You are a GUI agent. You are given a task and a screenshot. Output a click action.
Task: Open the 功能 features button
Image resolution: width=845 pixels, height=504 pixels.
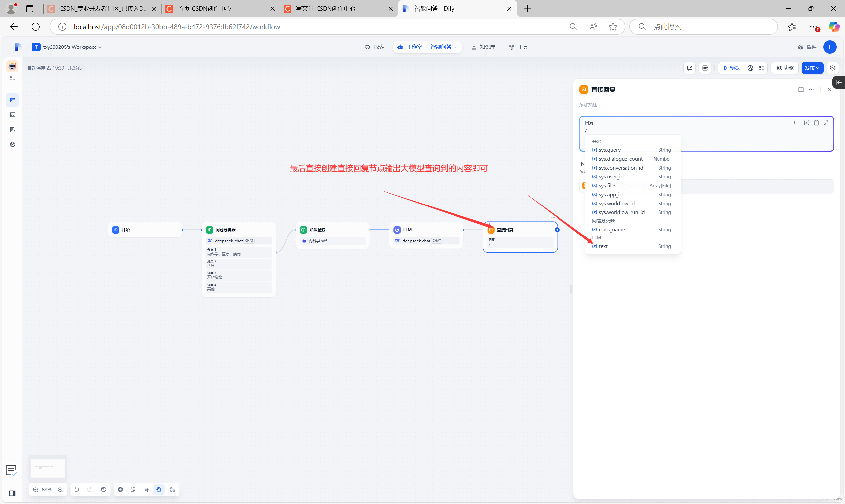(785, 68)
